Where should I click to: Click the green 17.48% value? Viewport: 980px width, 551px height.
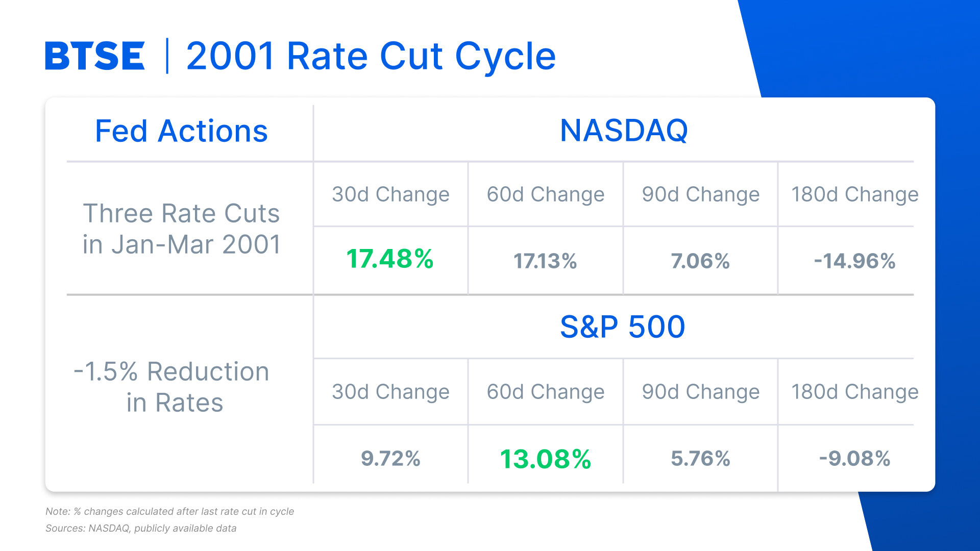tap(390, 259)
